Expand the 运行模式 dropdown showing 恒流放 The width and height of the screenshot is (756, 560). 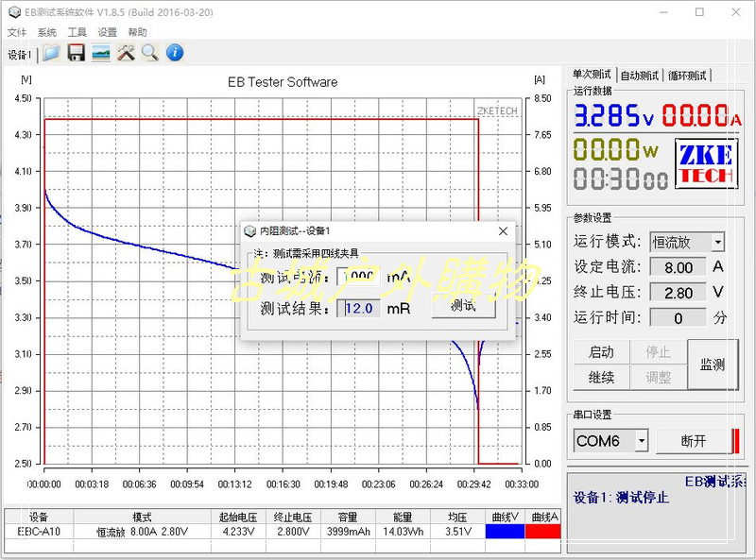click(x=718, y=242)
